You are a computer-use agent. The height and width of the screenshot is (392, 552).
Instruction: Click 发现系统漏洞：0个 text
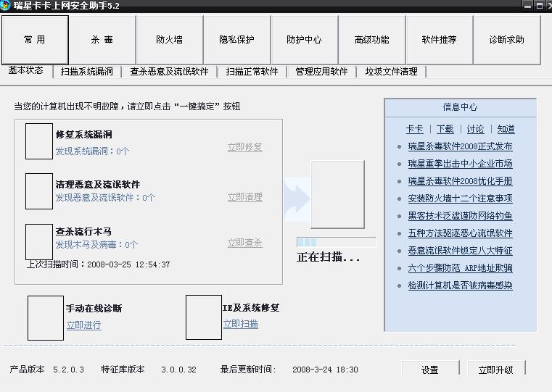point(93,151)
